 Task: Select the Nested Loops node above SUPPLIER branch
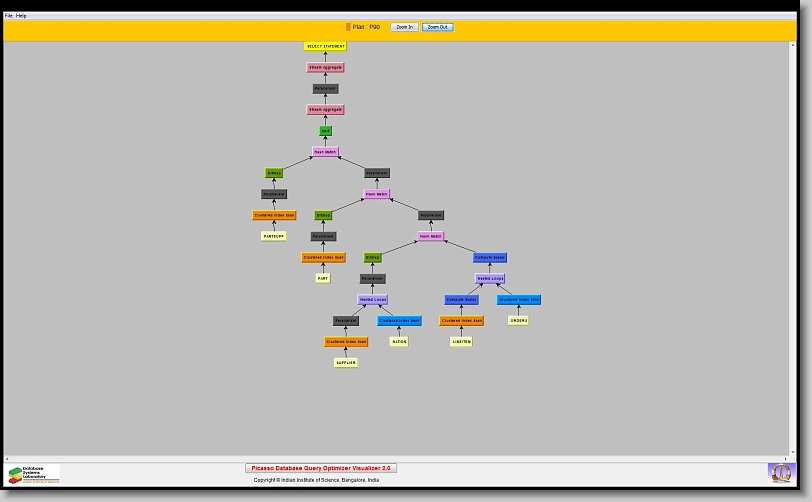click(x=373, y=299)
